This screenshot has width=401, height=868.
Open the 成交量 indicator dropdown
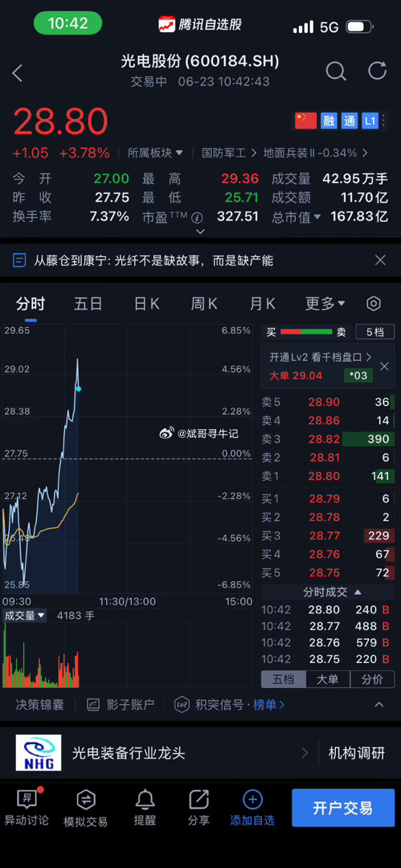tap(25, 616)
